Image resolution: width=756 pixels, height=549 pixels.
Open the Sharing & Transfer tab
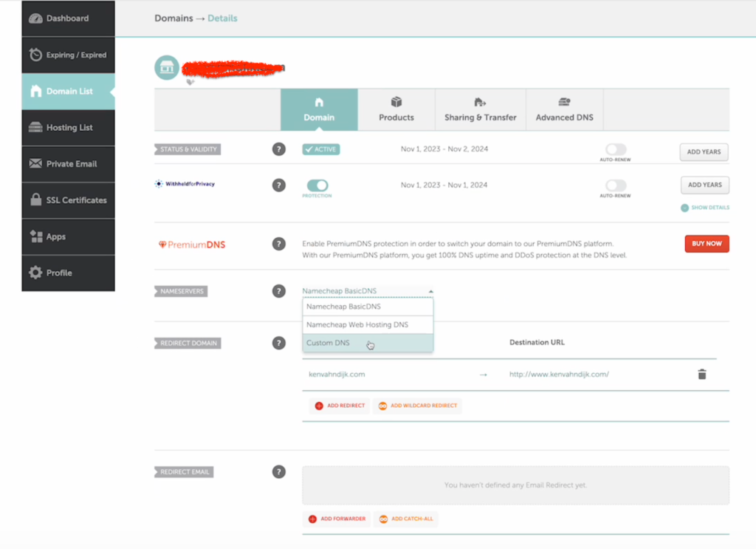tap(480, 110)
